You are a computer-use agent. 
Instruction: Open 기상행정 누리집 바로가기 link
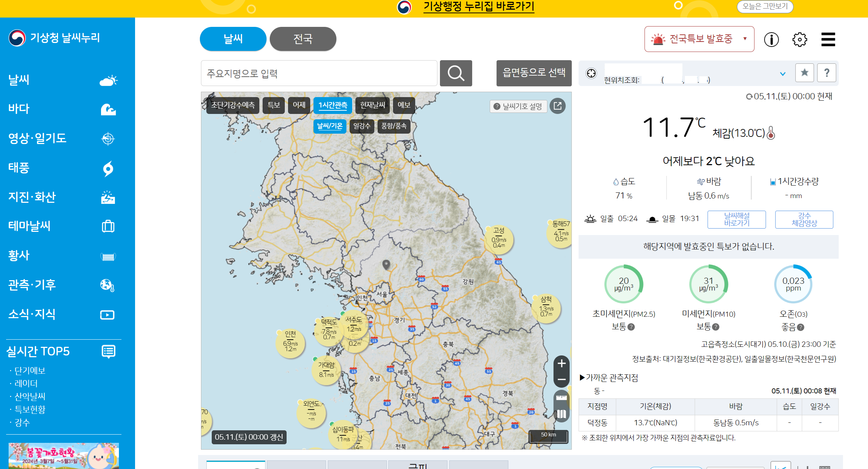[479, 6]
